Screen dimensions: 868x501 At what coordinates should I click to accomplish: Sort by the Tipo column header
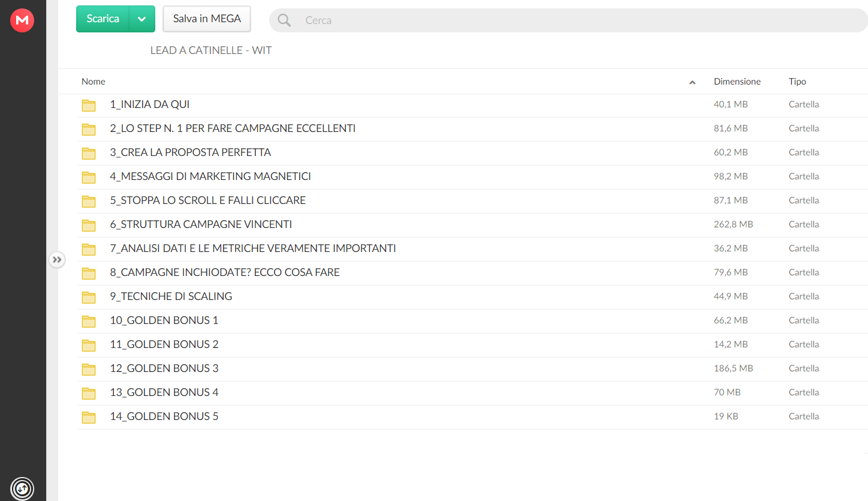point(797,82)
